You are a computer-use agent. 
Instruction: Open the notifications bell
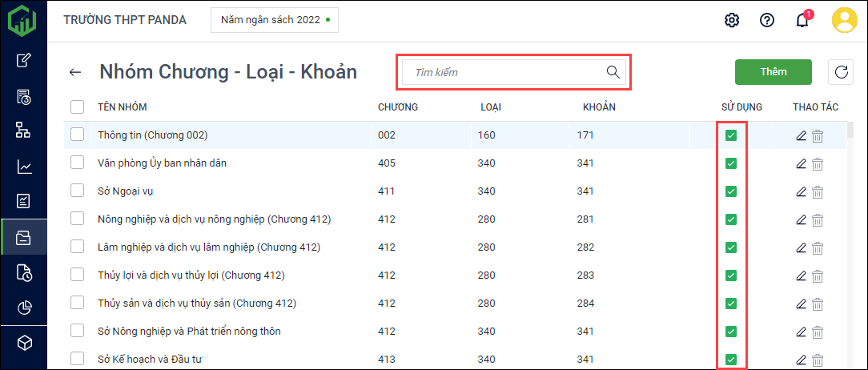pyautogui.click(x=802, y=21)
